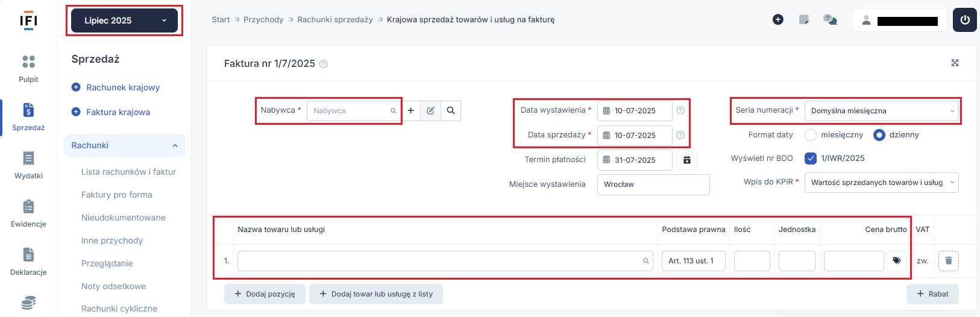
Task: Open the Seria numeracji dropdown
Action: tap(881, 111)
